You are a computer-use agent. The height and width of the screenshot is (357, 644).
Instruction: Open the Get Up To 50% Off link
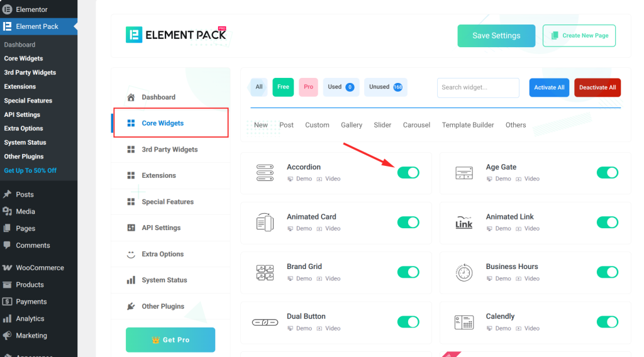[30, 170]
